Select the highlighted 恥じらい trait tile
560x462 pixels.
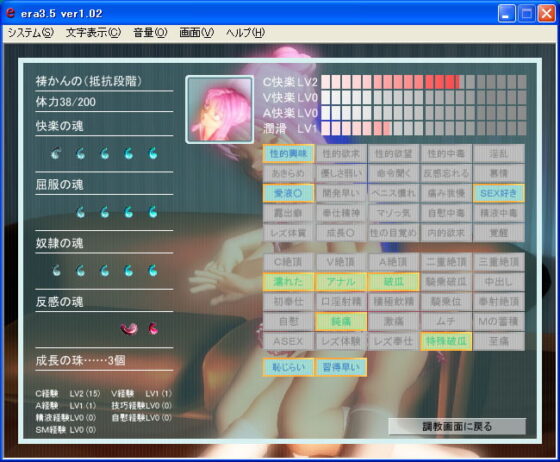coord(288,367)
